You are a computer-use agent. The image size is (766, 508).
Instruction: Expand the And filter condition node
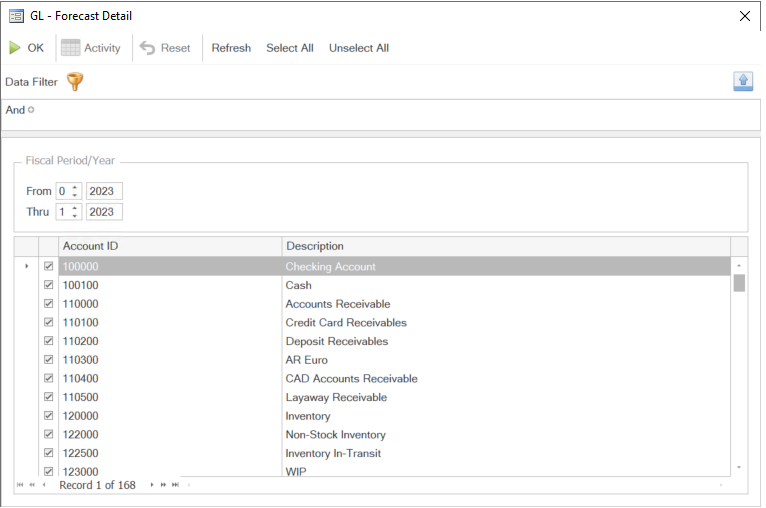[31, 110]
